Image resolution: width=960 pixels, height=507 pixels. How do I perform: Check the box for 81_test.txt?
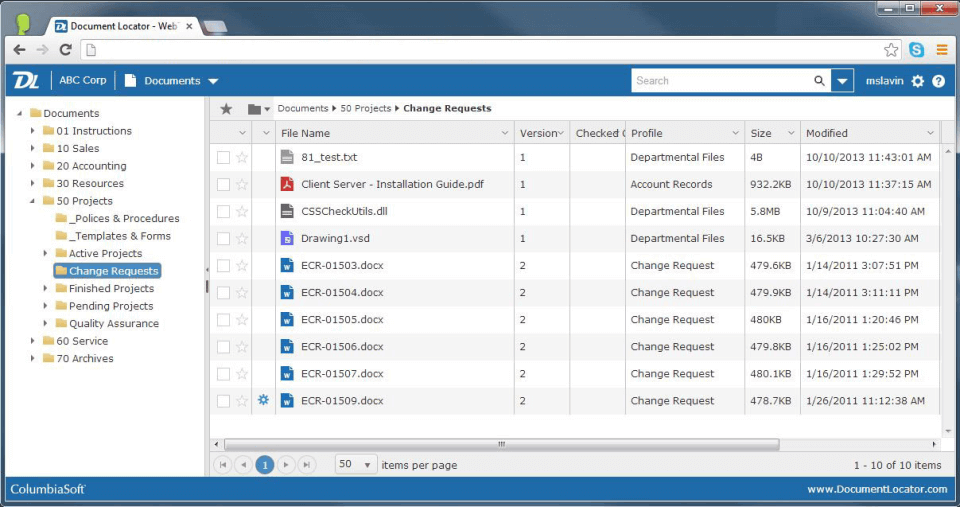pos(223,157)
